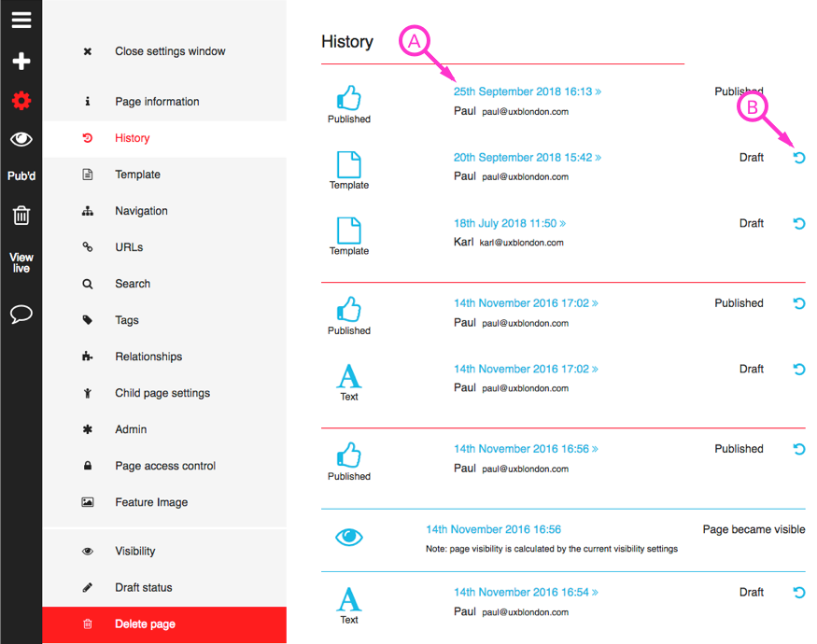Screen dimensions: 817x644
Task: Click the View live link
Action: (x=21, y=262)
